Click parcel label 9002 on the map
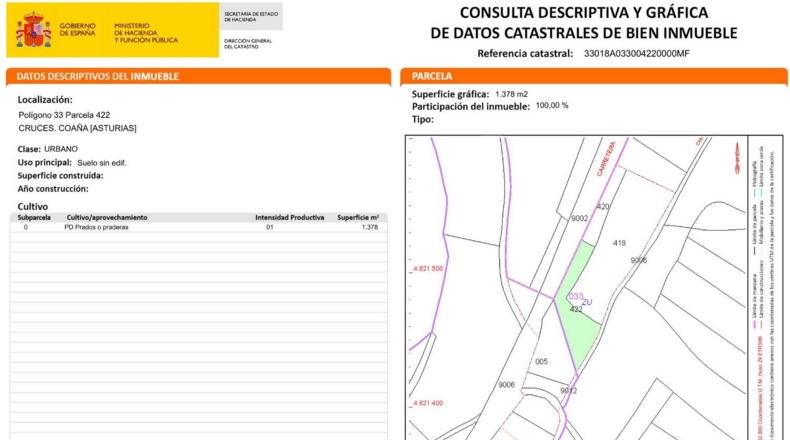Image resolution: width=790 pixels, height=440 pixels. [x=579, y=218]
